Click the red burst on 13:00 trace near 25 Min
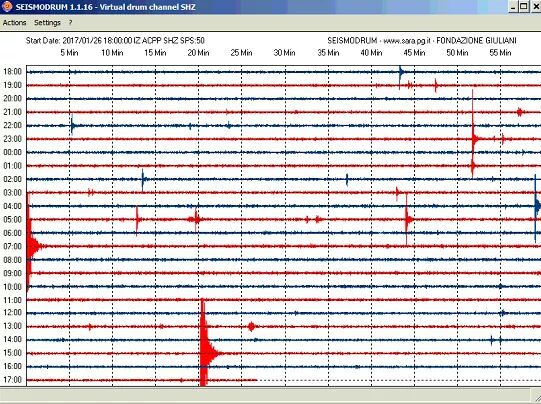 click(x=252, y=326)
